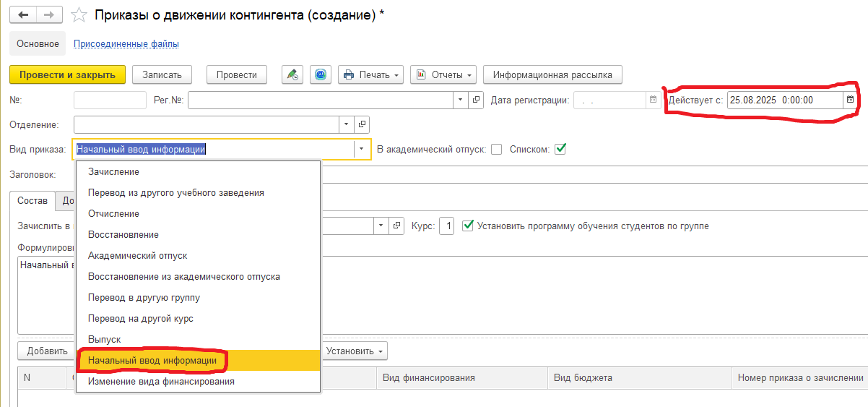Click the @ email toolbar icon
The width and height of the screenshot is (868, 407).
[x=321, y=74]
